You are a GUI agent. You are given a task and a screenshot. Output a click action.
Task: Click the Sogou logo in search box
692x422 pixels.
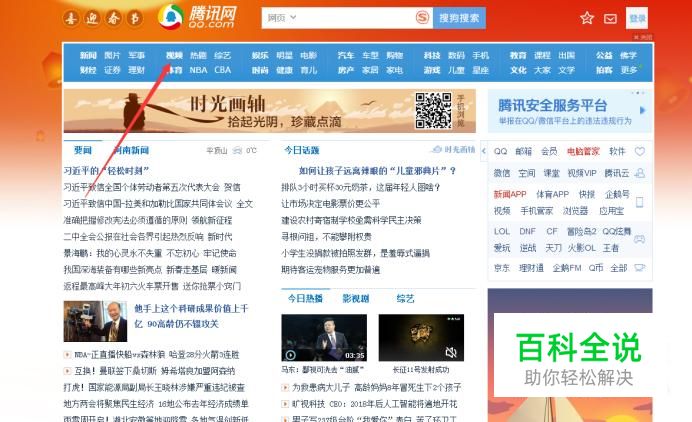tap(422, 18)
